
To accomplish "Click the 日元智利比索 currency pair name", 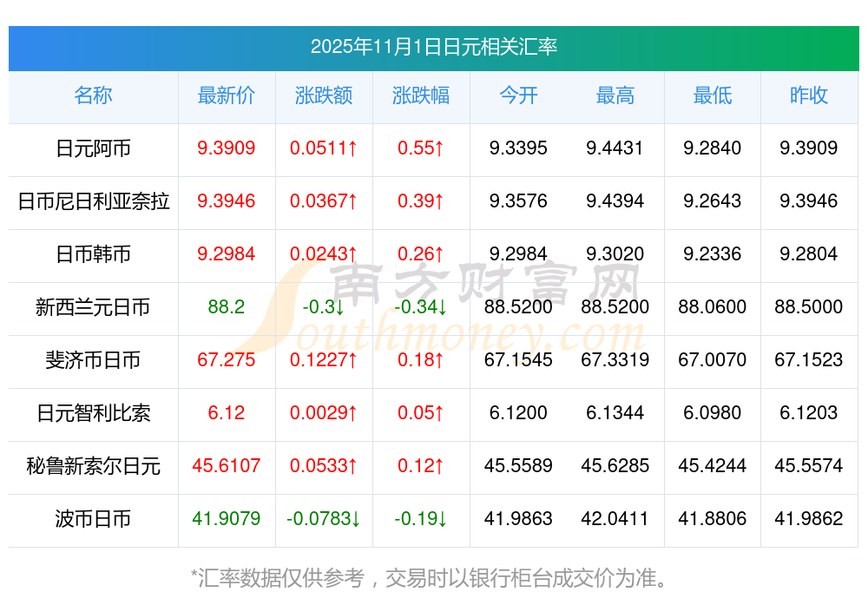I will tap(93, 413).
